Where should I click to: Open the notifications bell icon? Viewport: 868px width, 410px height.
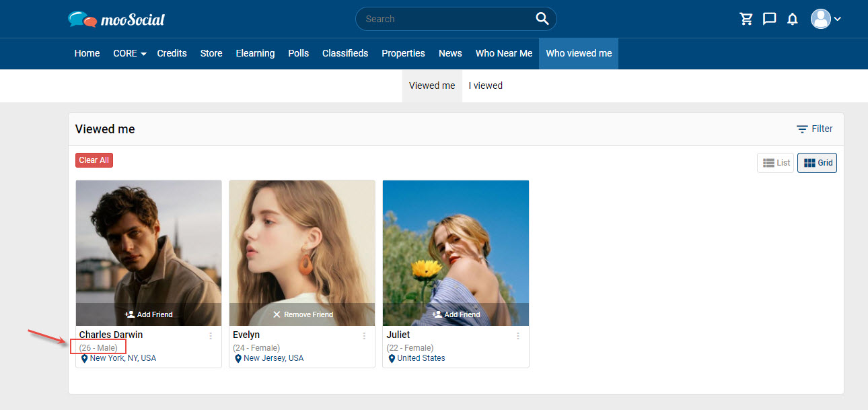coord(793,19)
